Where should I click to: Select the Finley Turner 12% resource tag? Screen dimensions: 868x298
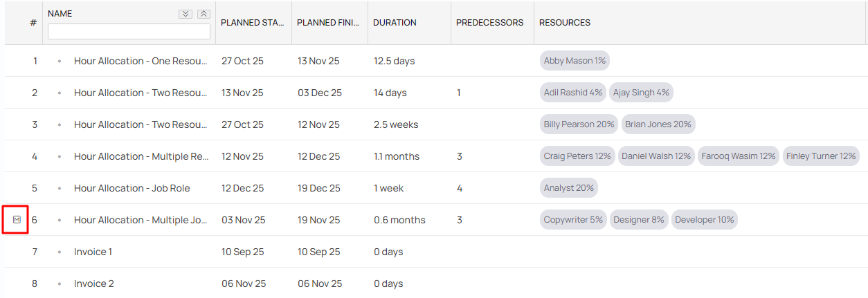(821, 156)
